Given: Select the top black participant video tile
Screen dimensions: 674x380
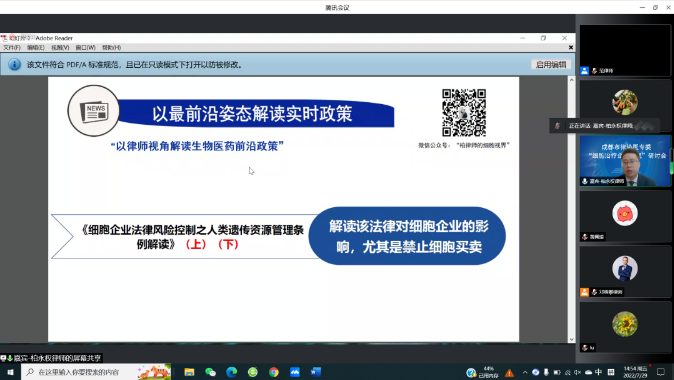Looking at the screenshot, I should point(625,50).
